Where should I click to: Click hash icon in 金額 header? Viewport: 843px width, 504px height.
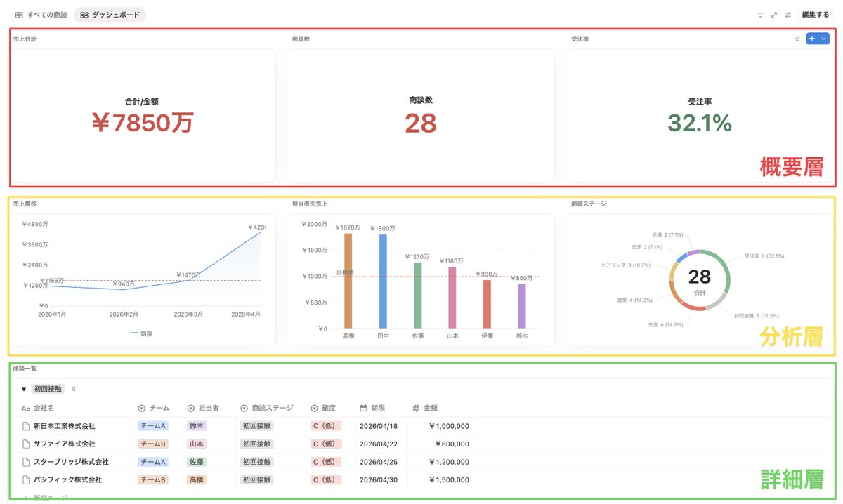click(x=415, y=408)
